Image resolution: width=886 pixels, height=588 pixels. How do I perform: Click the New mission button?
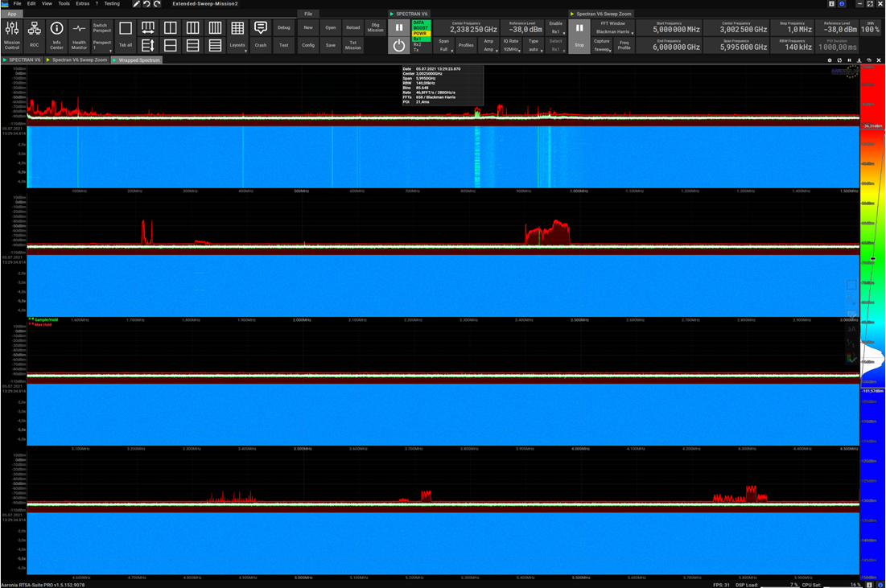tap(308, 27)
